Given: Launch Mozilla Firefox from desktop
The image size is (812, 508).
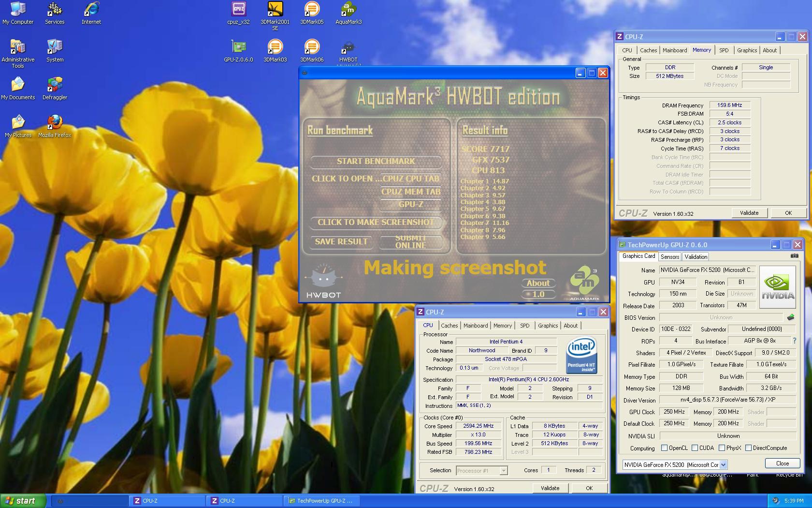Looking at the screenshot, I should [x=55, y=126].
